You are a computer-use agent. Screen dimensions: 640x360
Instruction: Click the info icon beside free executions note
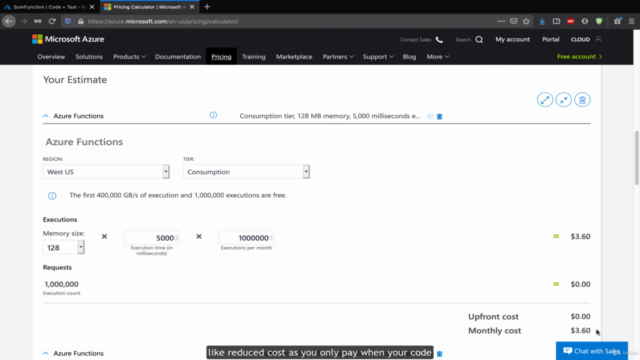tap(52, 196)
